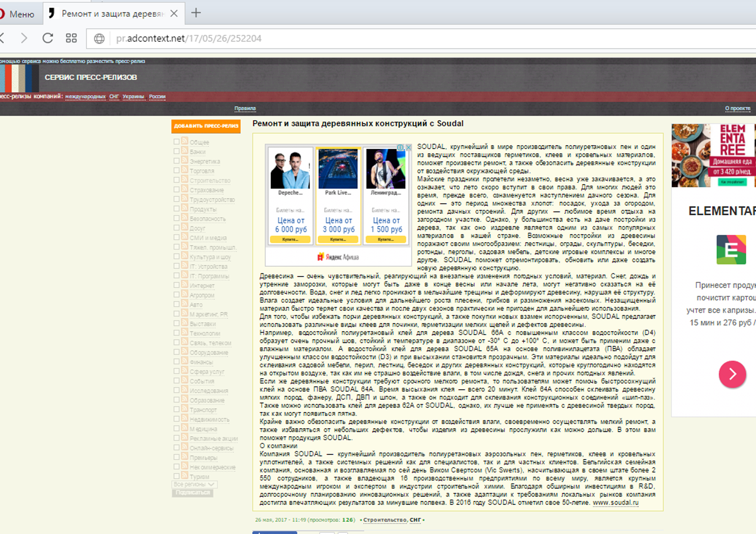Click 'Купите' button under Park Live ad
Viewport: 756px width, 534px height.
tap(338, 239)
